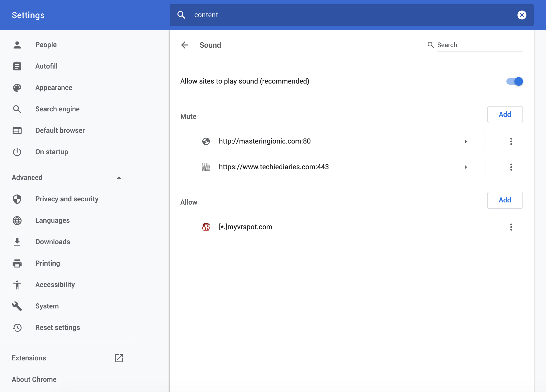Viewport: 546px width, 392px height.
Task: Click the Appearance palette icon
Action: [x=17, y=88]
